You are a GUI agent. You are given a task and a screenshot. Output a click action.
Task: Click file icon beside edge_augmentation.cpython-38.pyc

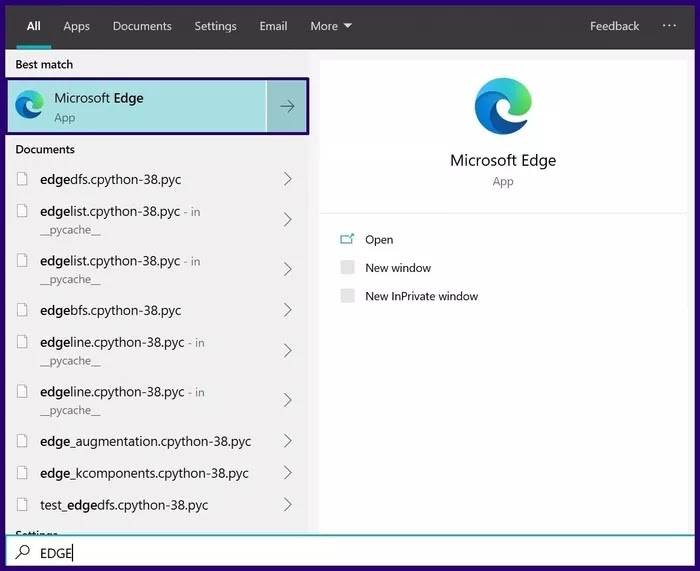click(22, 441)
